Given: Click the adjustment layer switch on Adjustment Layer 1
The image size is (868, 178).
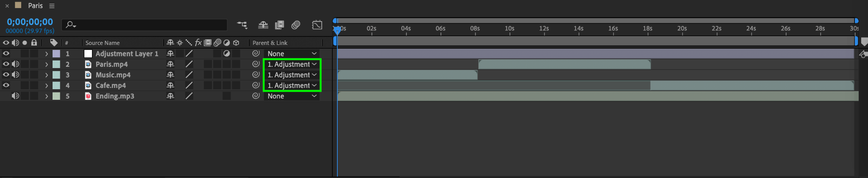Looking at the screenshot, I should [227, 54].
